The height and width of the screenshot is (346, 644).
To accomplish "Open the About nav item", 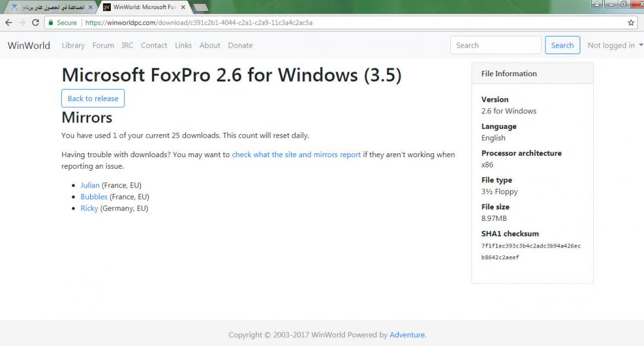I will (x=210, y=45).
